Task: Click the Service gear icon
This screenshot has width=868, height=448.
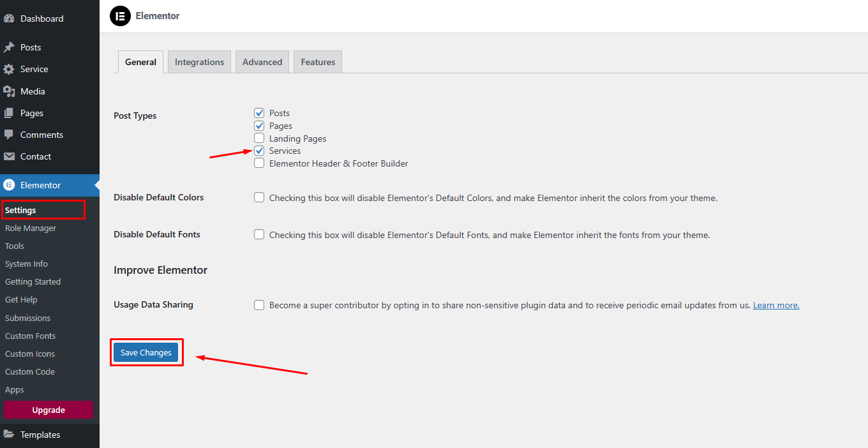Action: tap(9, 69)
